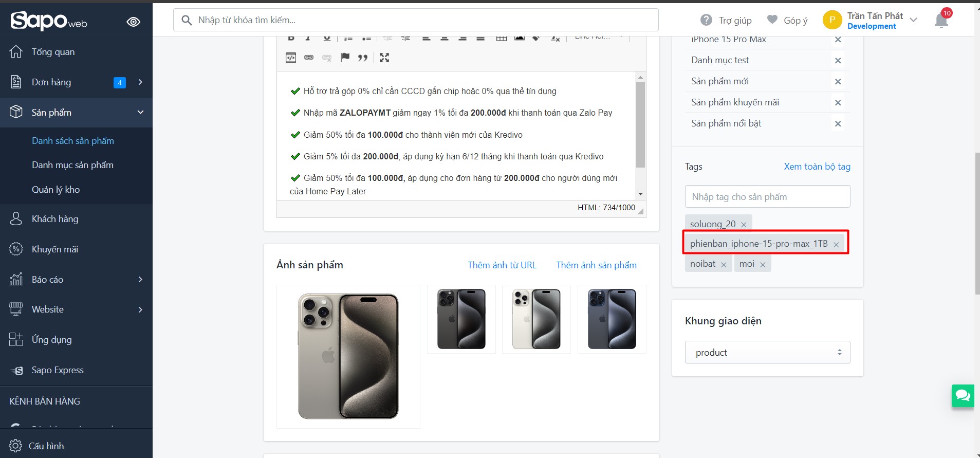This screenshot has height=458, width=980.
Task: Click the yellow P account avatar
Action: (832, 20)
